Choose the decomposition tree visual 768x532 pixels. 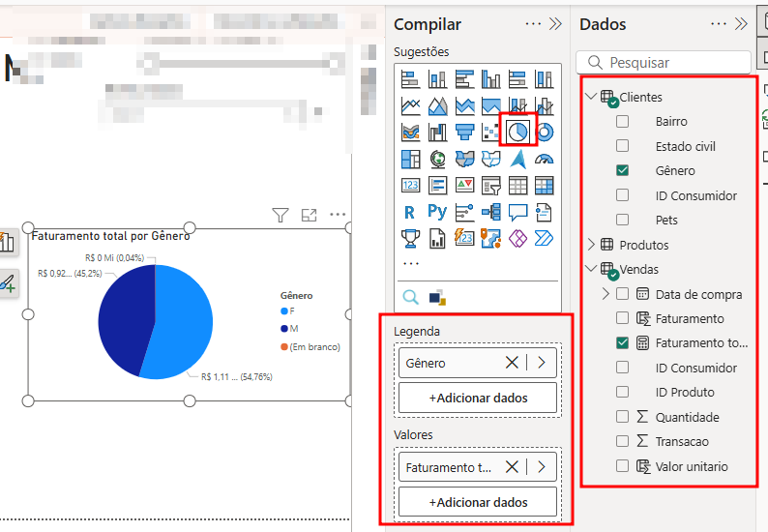(x=490, y=212)
